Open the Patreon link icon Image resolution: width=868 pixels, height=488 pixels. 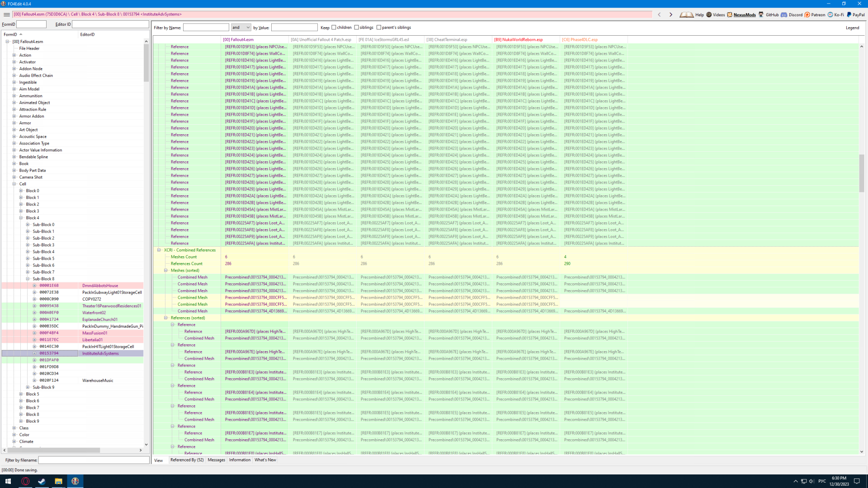click(x=807, y=14)
